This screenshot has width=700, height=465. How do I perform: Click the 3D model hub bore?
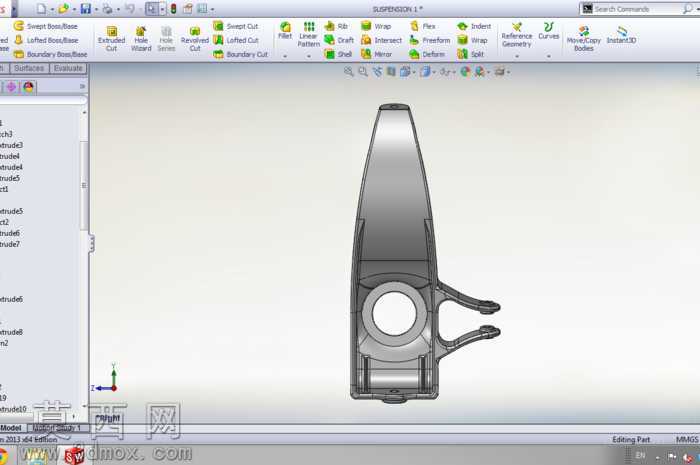[394, 313]
